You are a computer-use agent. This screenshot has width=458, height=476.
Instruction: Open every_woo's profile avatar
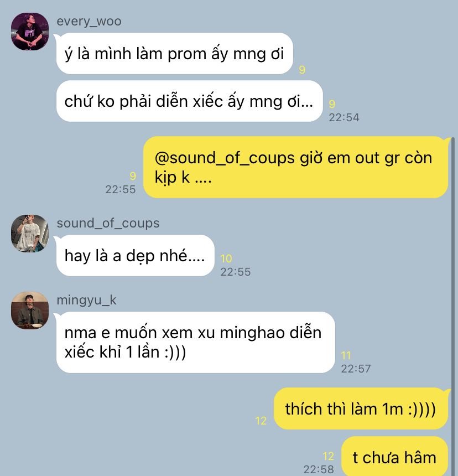(x=30, y=31)
